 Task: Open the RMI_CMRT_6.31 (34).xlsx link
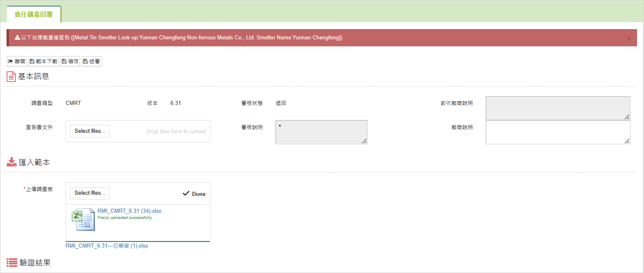(129, 211)
